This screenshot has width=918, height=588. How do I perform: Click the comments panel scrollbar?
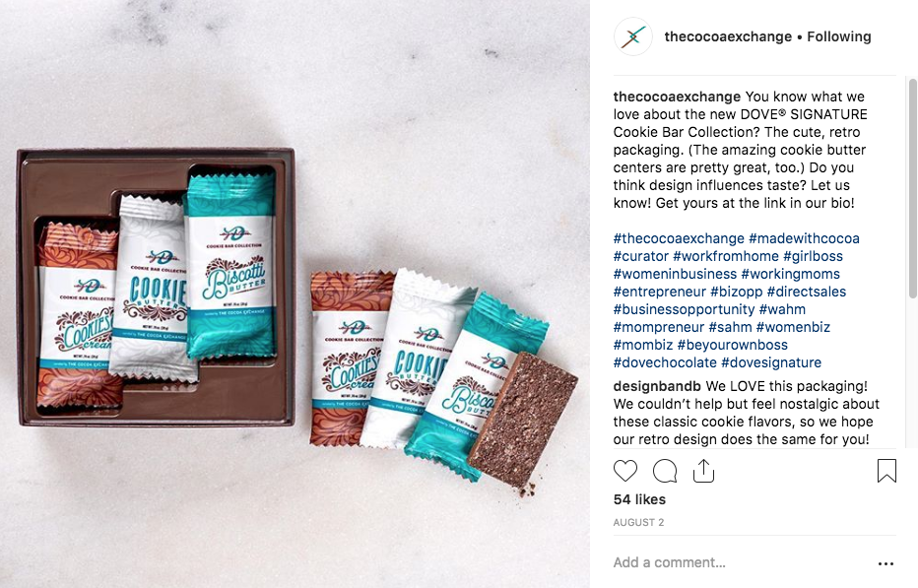click(913, 187)
